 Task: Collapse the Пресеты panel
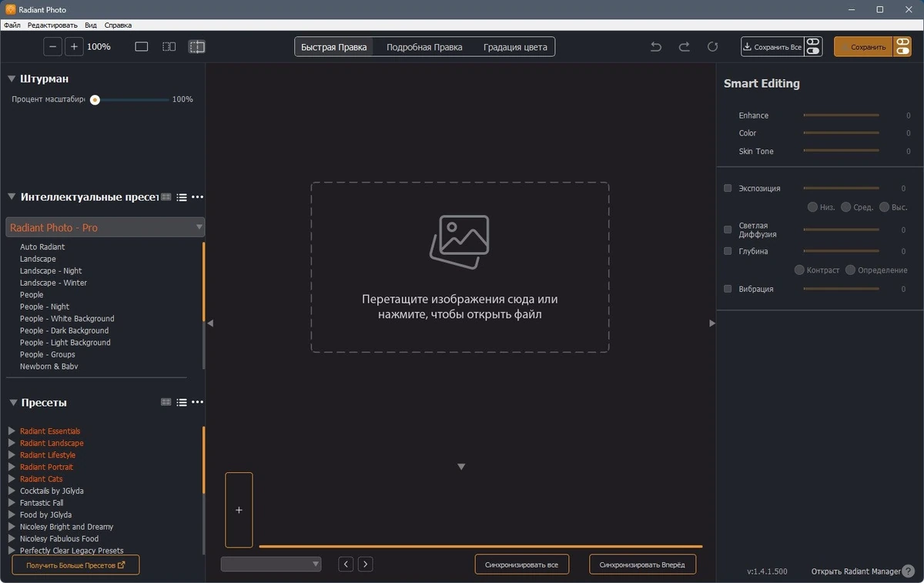[12, 402]
